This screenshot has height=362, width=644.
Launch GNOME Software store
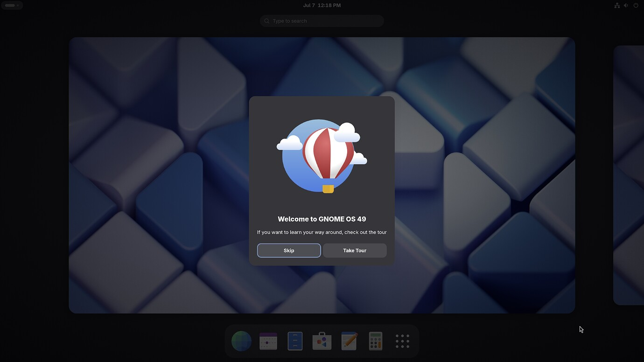(322, 341)
